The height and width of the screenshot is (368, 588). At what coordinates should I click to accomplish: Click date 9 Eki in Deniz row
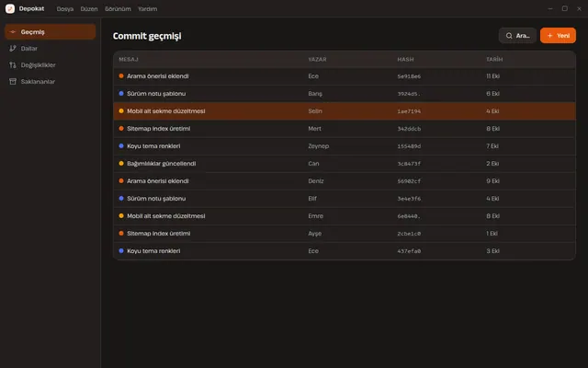point(492,181)
